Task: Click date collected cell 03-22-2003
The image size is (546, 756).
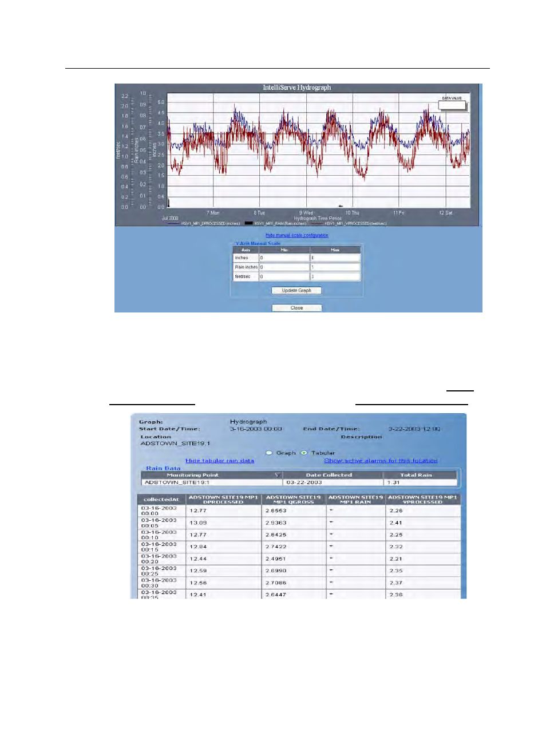Action: [x=333, y=482]
